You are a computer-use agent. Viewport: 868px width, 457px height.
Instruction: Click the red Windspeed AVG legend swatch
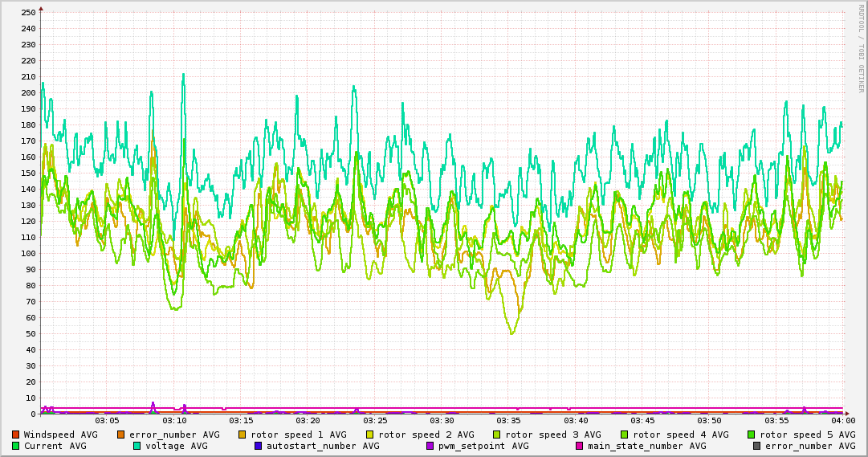(15, 435)
